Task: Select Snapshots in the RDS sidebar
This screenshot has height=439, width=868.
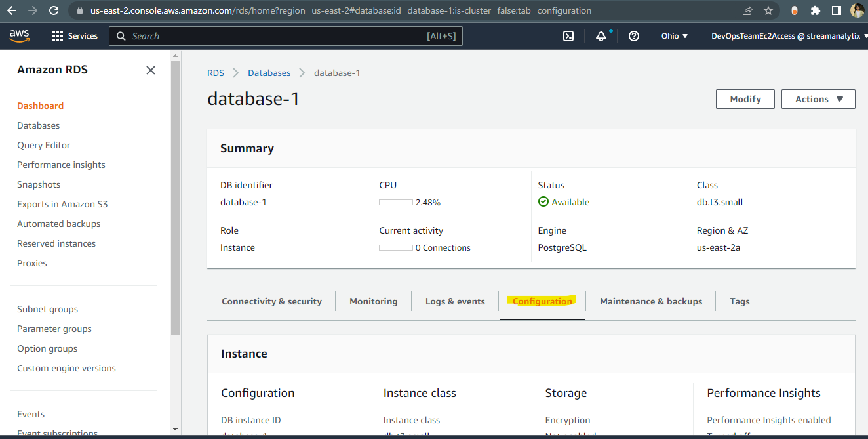Action: point(38,184)
